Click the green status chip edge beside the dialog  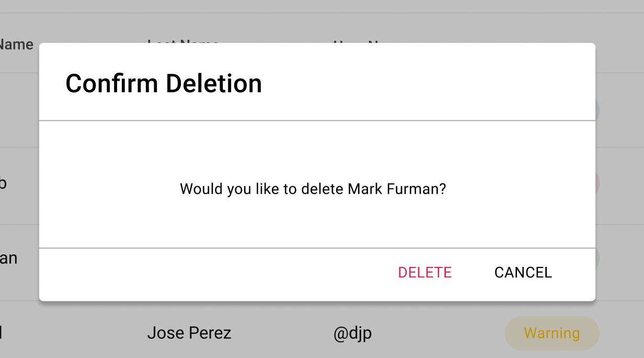(x=597, y=258)
